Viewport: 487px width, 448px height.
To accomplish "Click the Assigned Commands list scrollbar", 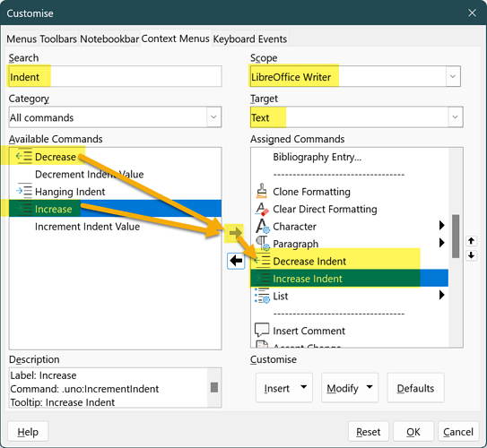I will 456,247.
